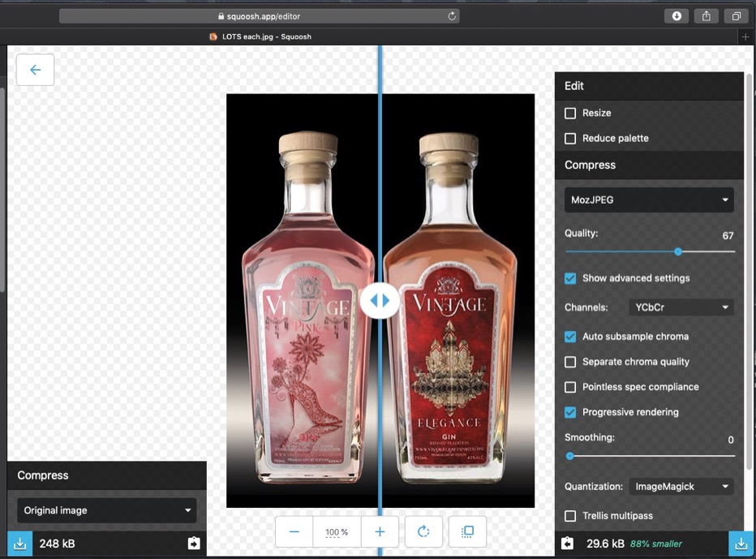This screenshot has height=559, width=756.
Task: Toggle the background view icon
Action: click(x=467, y=532)
